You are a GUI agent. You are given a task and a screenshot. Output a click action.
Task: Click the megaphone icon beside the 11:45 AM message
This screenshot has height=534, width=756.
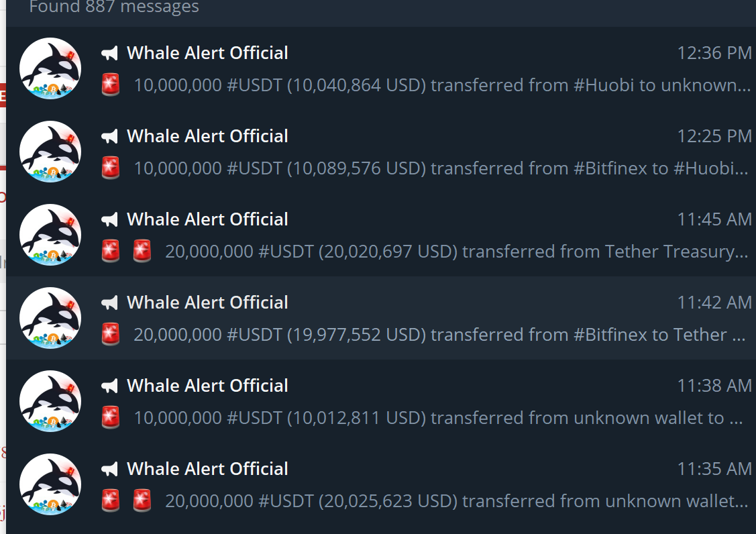pos(109,219)
